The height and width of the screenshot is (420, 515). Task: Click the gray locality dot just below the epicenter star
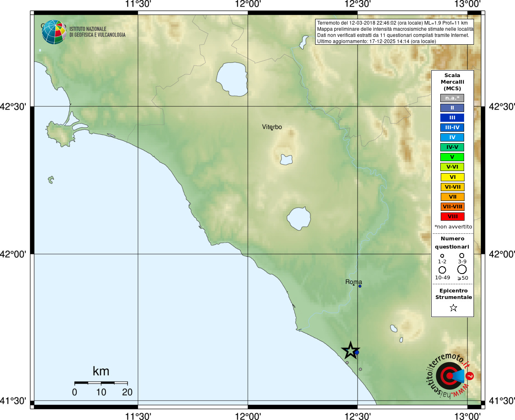[x=347, y=363]
